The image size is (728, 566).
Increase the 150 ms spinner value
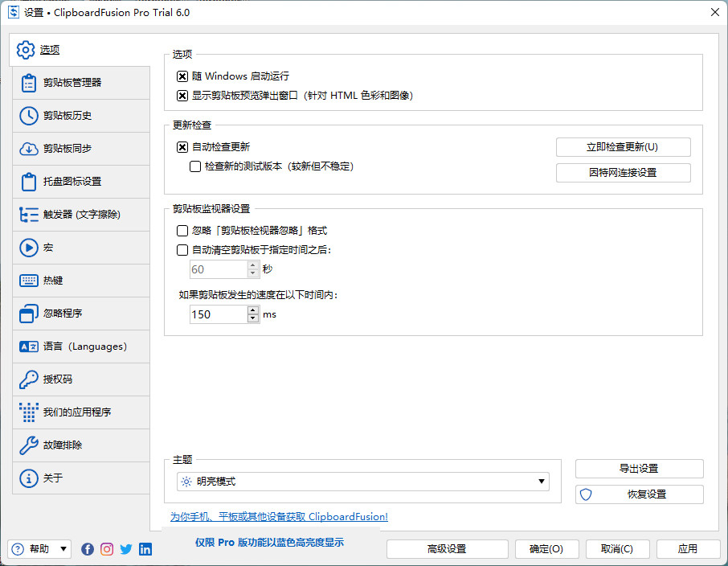(253, 310)
